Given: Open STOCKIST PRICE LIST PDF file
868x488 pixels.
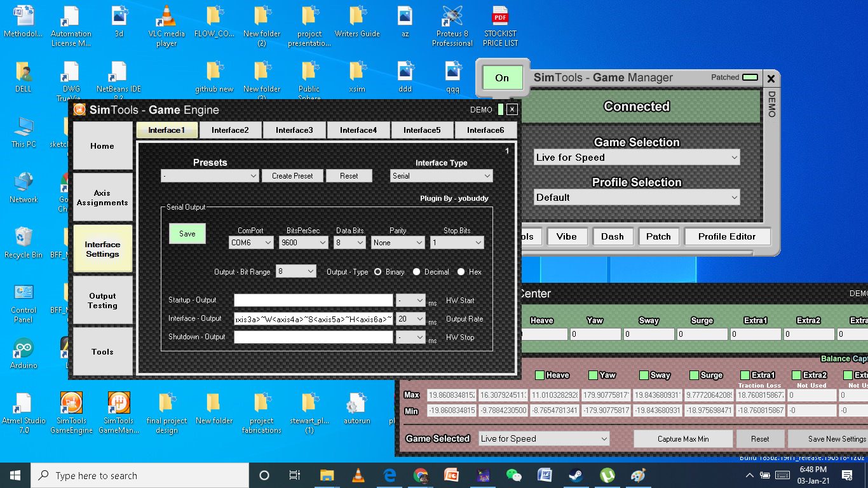Looking at the screenshot, I should 500,26.
